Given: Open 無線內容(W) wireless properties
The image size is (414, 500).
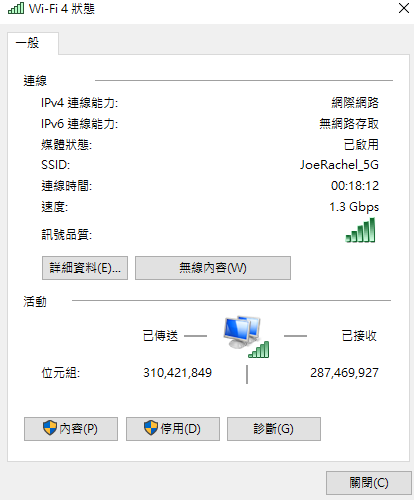Looking at the screenshot, I should [213, 268].
